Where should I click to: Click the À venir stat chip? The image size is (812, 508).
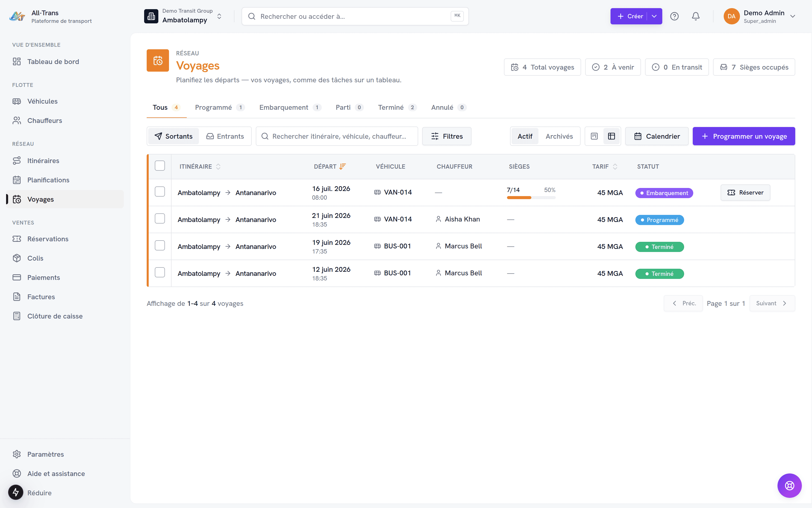point(613,67)
